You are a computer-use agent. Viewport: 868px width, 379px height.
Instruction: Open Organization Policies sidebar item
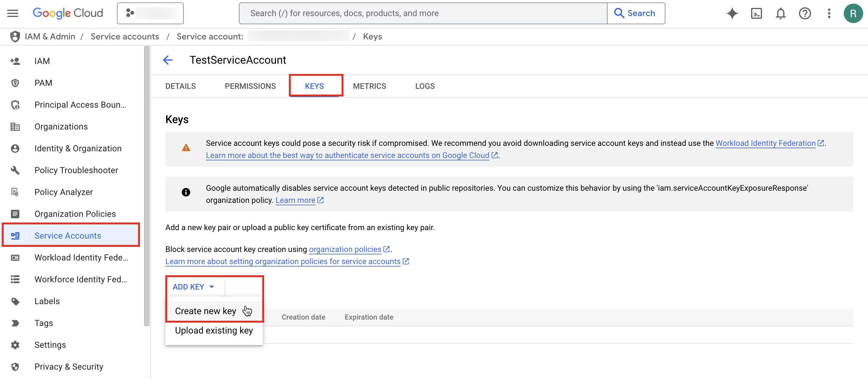coord(75,214)
